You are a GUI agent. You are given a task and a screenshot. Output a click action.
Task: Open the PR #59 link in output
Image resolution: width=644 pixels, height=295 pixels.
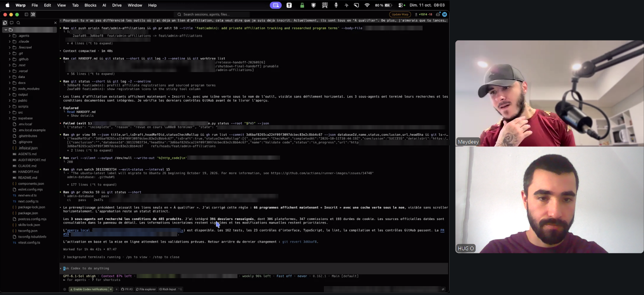click(x=442, y=231)
